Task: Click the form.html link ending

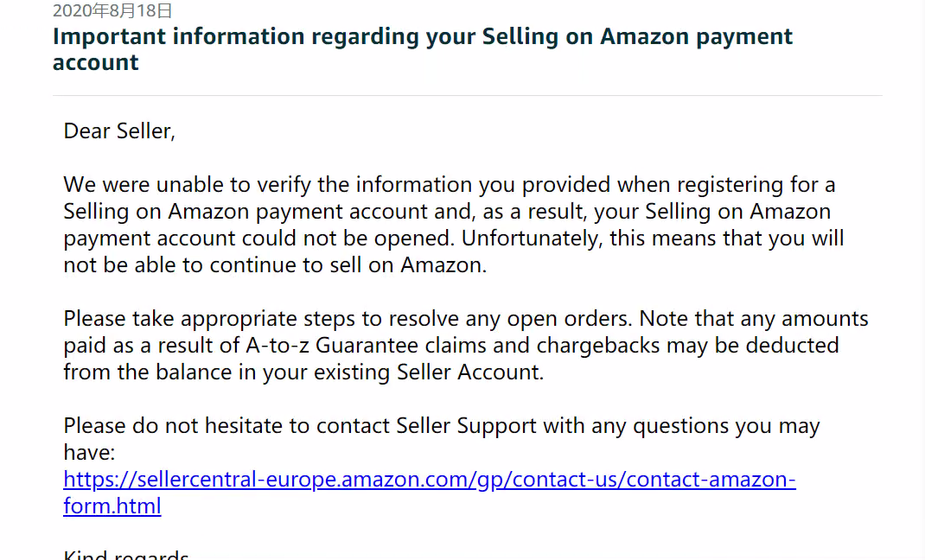Action: click(x=112, y=506)
